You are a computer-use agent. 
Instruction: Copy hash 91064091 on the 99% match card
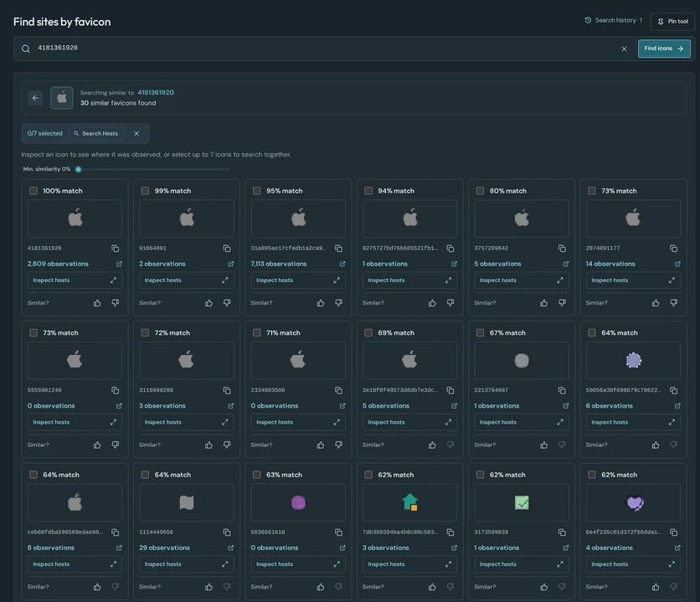227,248
